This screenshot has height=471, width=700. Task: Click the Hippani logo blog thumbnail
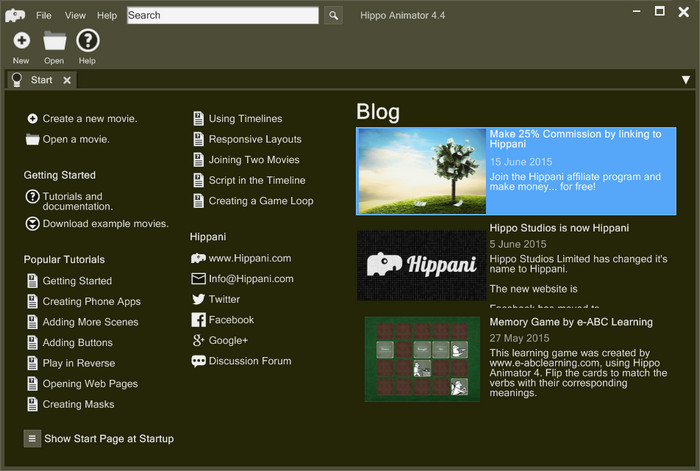pos(421,265)
